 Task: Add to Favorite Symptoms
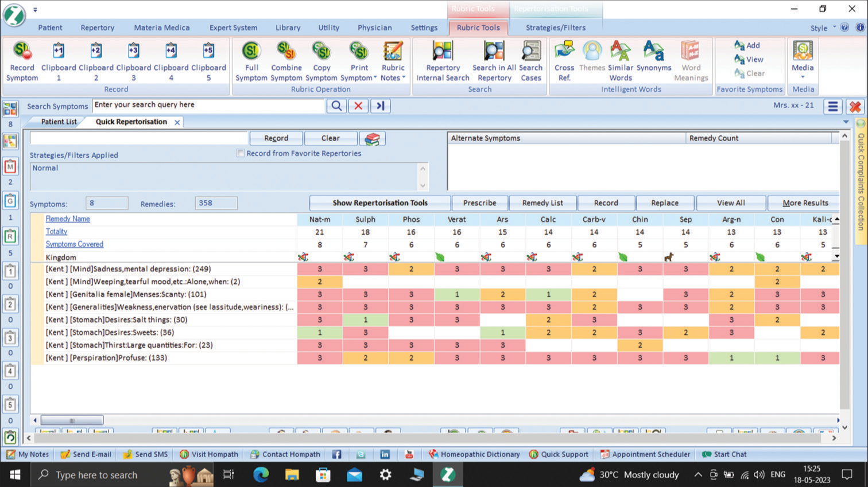pos(747,45)
